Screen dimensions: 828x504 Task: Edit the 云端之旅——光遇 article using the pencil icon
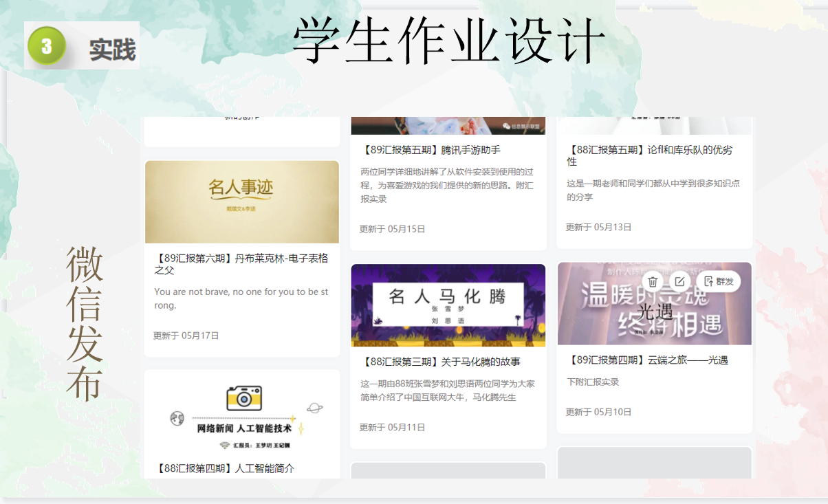679,281
